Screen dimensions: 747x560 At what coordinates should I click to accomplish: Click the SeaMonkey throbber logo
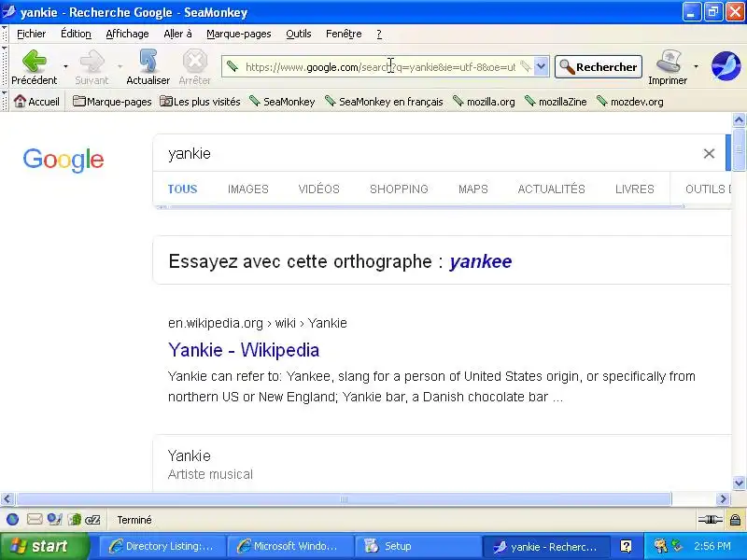pyautogui.click(x=726, y=66)
